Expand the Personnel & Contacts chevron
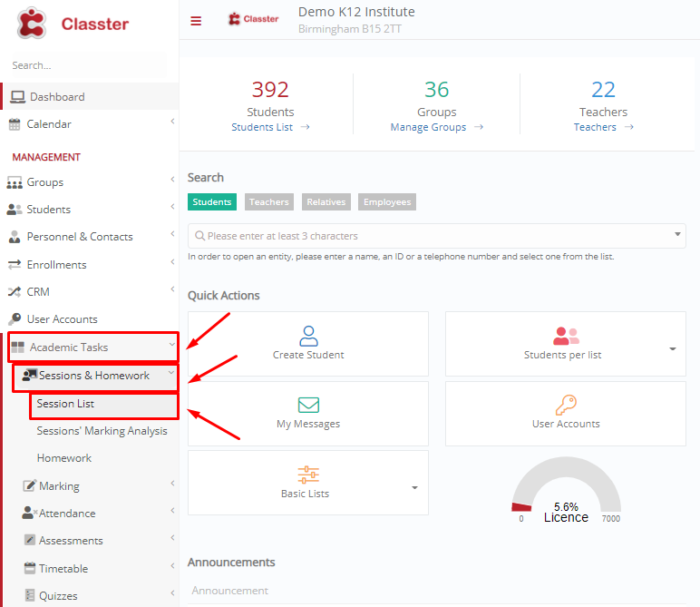The height and width of the screenshot is (607, 700). click(172, 233)
